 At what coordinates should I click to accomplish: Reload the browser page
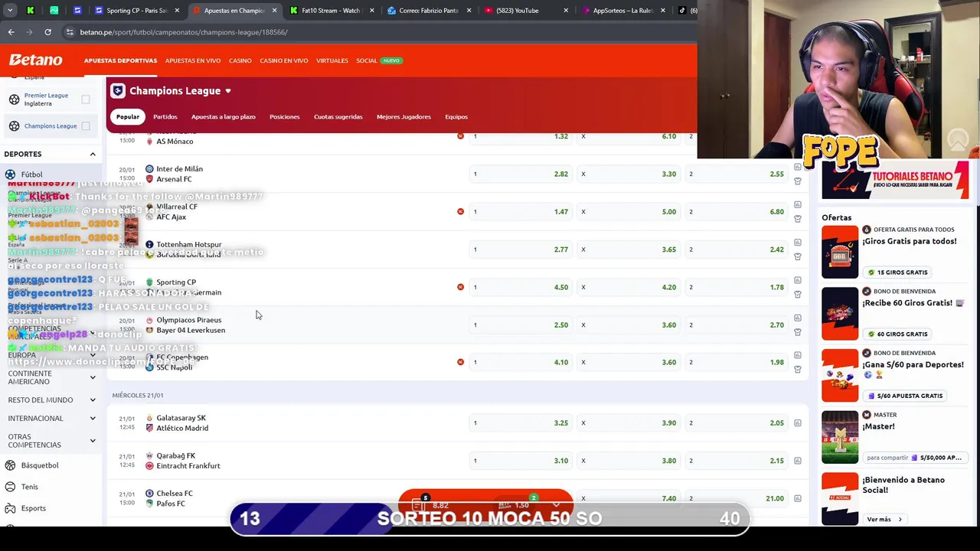point(47,32)
